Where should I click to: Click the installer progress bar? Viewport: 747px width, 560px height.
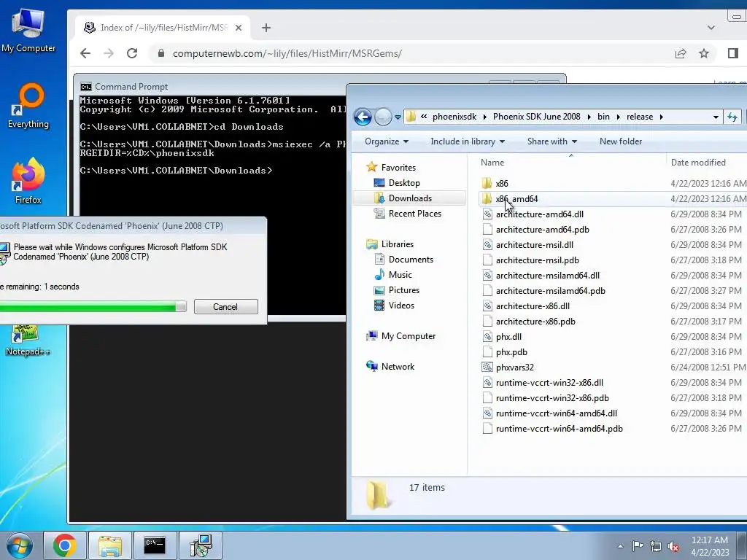[93, 307]
